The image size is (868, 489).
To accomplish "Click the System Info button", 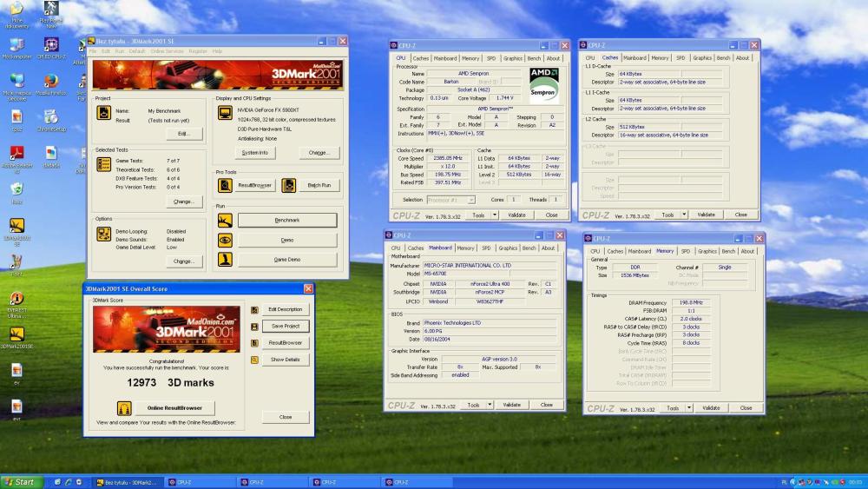I will coord(254,153).
